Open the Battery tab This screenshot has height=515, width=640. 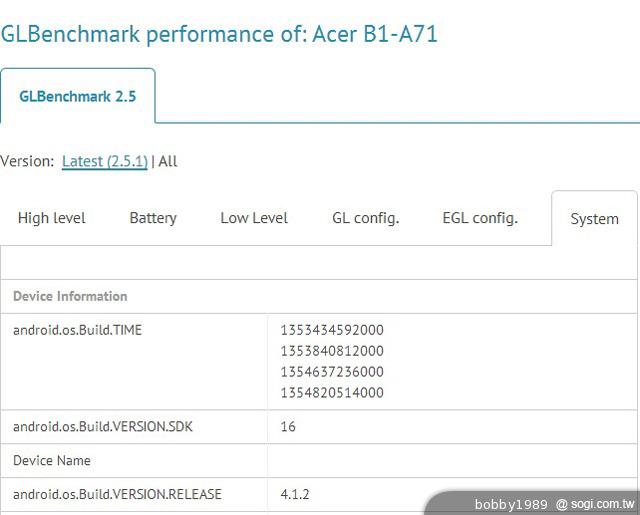click(153, 218)
